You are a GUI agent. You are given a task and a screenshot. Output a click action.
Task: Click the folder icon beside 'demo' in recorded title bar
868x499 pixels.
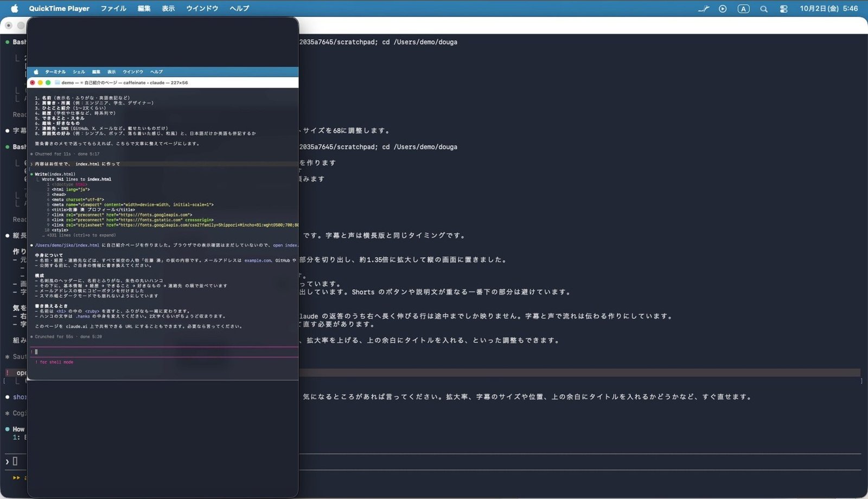pyautogui.click(x=57, y=82)
